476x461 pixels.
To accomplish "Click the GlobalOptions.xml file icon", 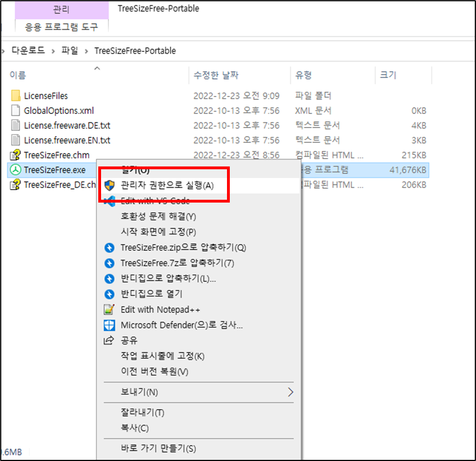I will click(x=15, y=111).
